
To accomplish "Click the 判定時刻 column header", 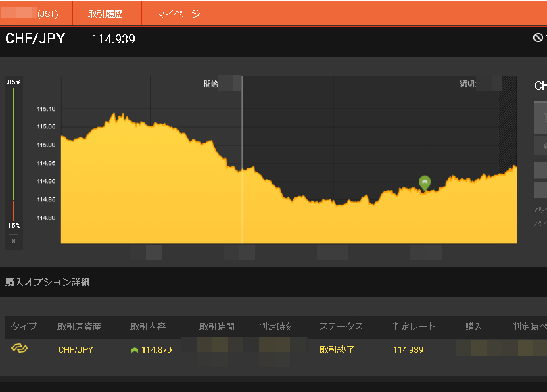I will click(277, 327).
